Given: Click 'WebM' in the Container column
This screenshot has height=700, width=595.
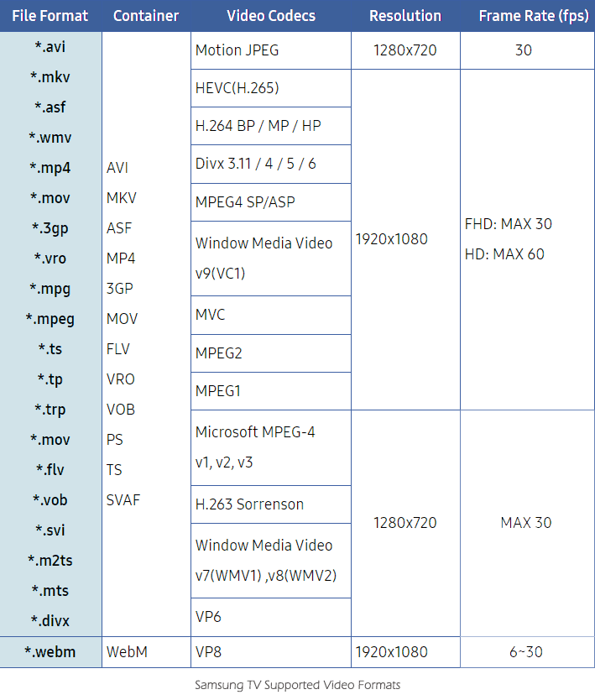Looking at the screenshot, I should click(x=127, y=652).
